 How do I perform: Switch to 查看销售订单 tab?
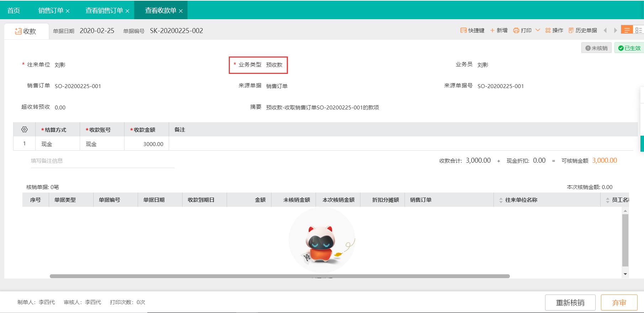click(104, 11)
